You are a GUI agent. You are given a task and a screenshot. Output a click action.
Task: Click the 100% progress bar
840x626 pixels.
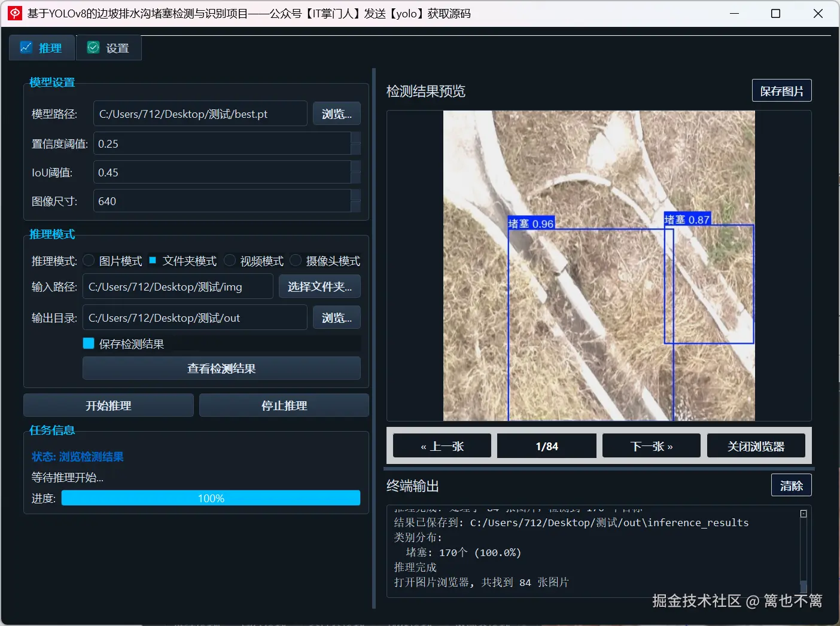point(211,497)
